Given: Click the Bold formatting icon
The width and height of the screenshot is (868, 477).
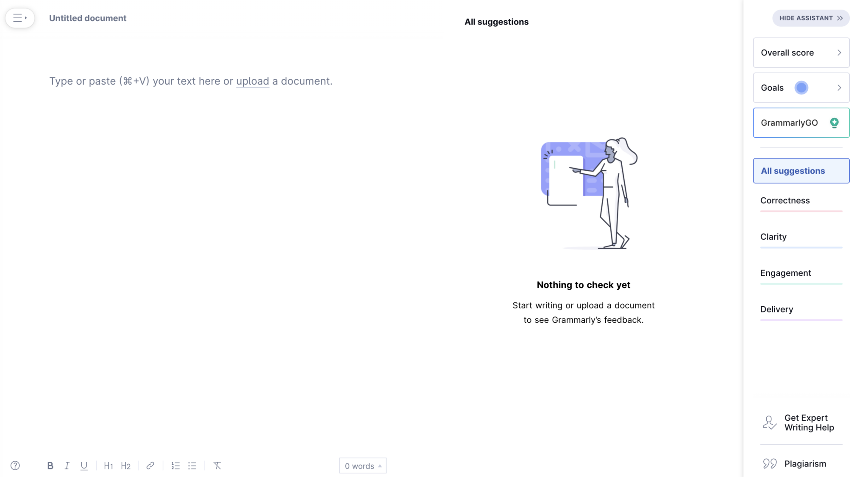Looking at the screenshot, I should pos(50,465).
